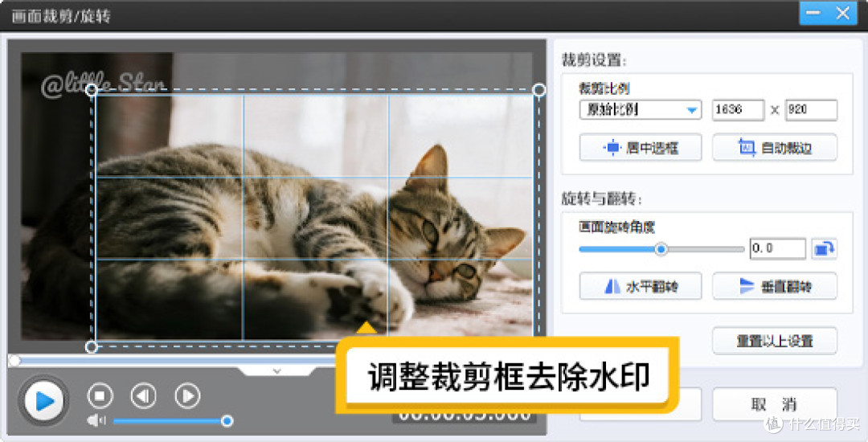Minimize the 画面裁剪/旋转 window

pos(813,14)
